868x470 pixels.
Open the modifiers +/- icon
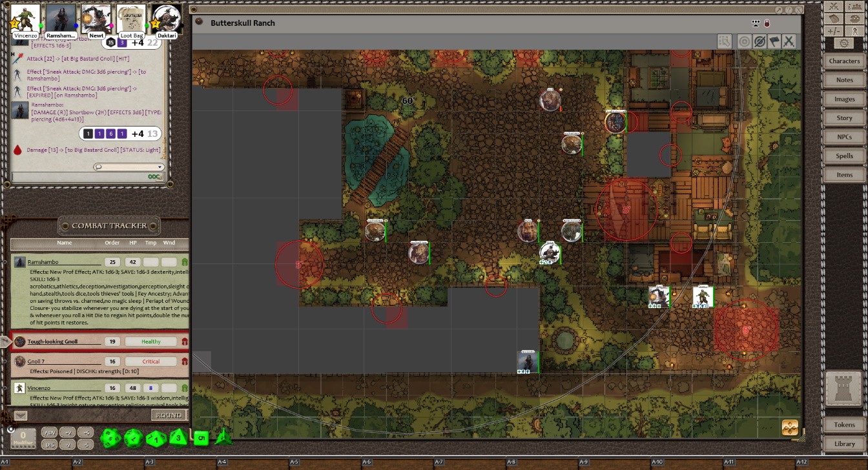pos(834,31)
